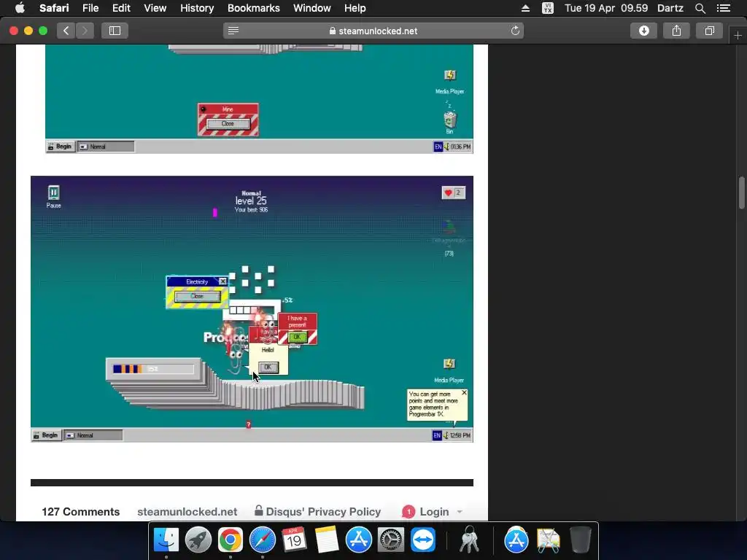Show the Safari downloads list
Screen dimensions: 747x560
(643, 31)
